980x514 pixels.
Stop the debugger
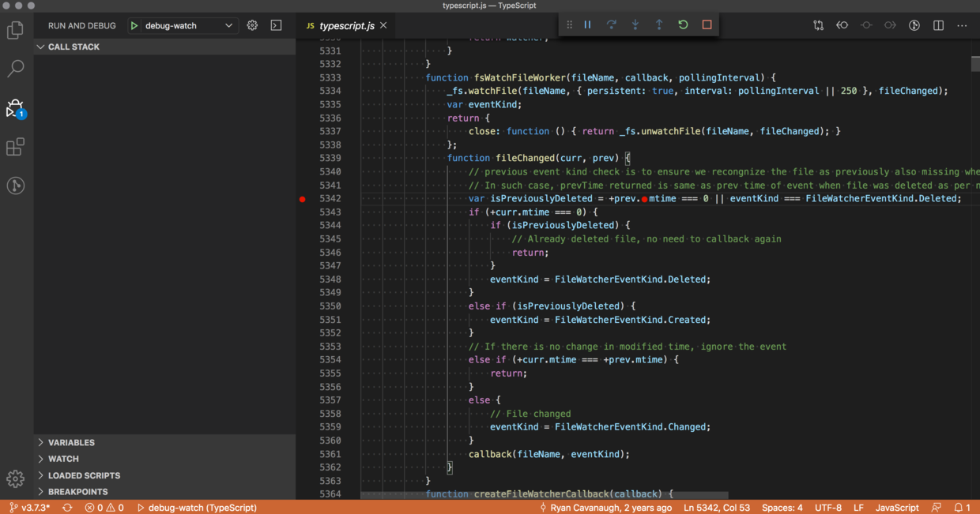point(706,24)
